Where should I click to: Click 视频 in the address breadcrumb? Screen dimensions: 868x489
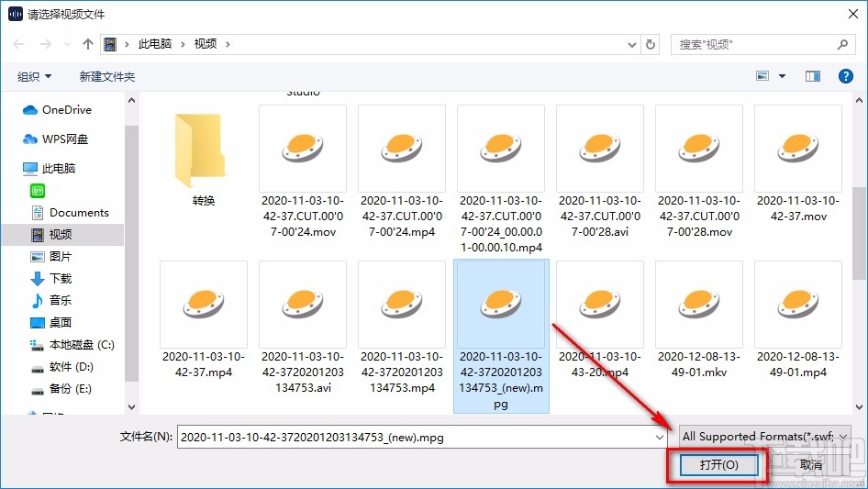pos(206,44)
